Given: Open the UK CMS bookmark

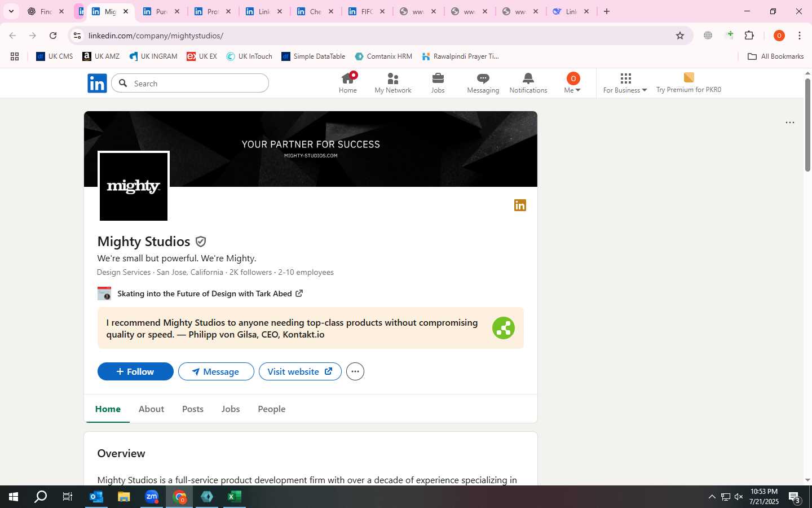Looking at the screenshot, I should [x=55, y=56].
